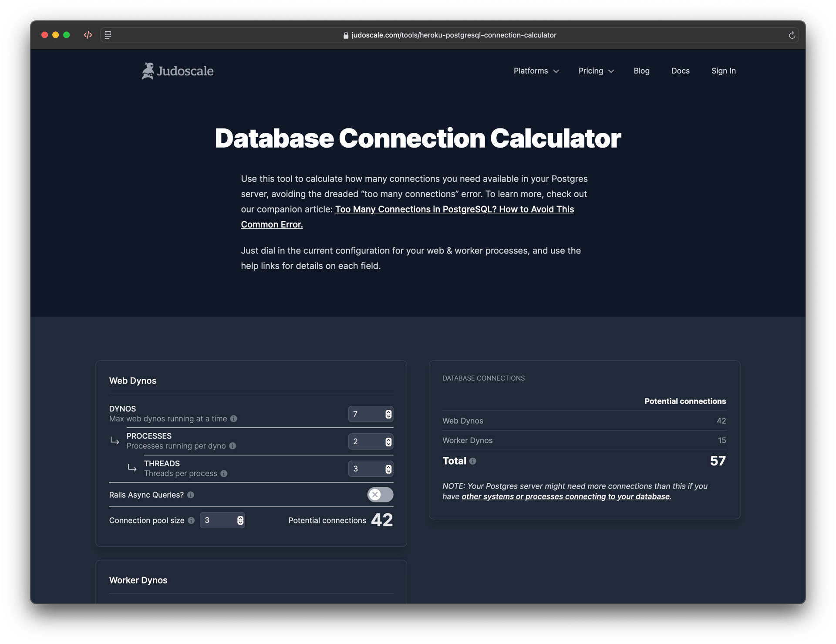Disable the Rails Async Queries toggle

(x=380, y=495)
